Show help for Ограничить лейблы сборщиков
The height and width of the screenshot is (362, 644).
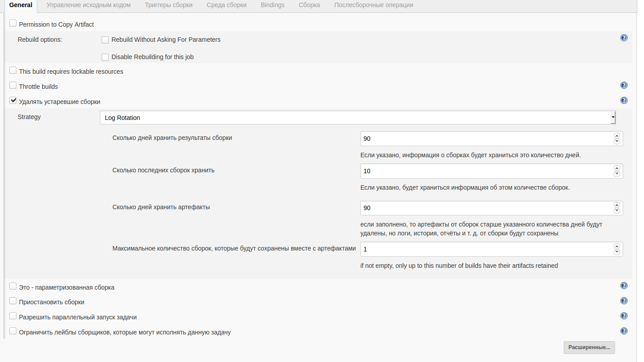coord(624,331)
